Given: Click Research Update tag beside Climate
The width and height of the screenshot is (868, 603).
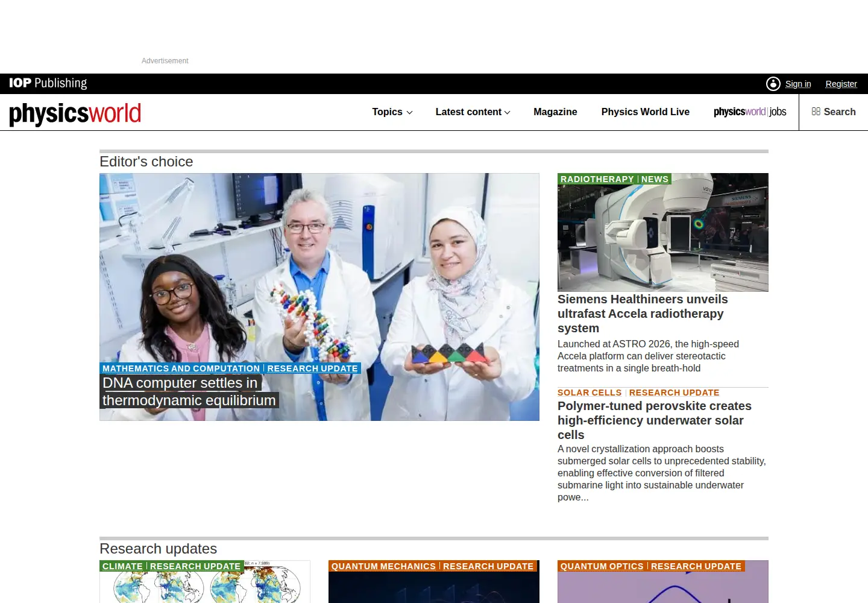Looking at the screenshot, I should pos(195,566).
